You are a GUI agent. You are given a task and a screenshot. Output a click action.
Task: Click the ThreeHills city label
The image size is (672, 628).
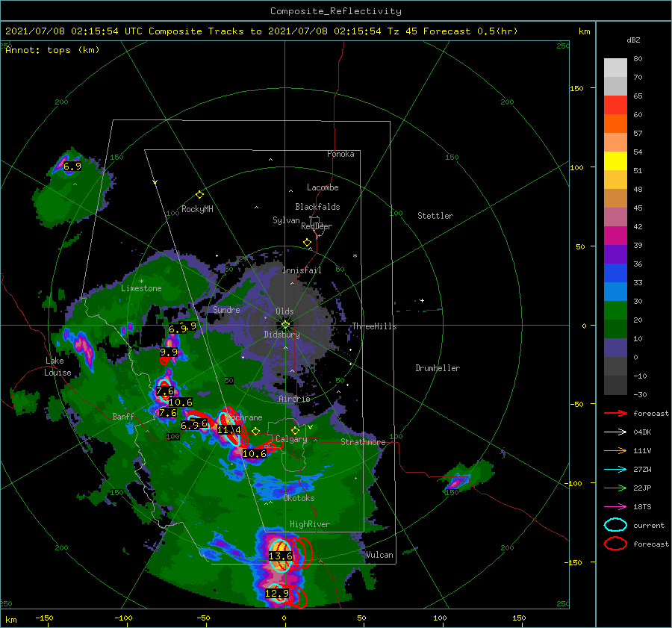click(x=375, y=326)
